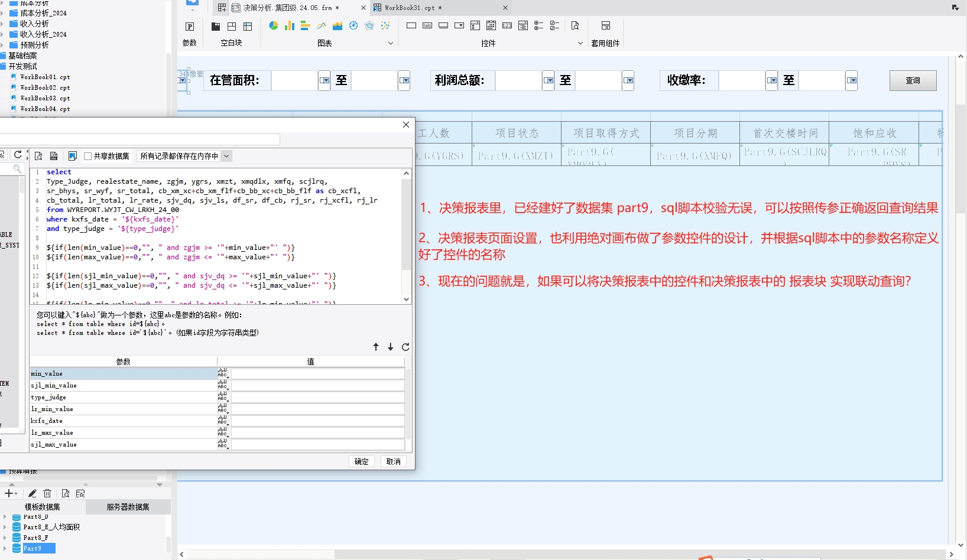Insert a scatter chart component
Image resolution: width=967 pixels, height=560 pixels.
point(385,25)
